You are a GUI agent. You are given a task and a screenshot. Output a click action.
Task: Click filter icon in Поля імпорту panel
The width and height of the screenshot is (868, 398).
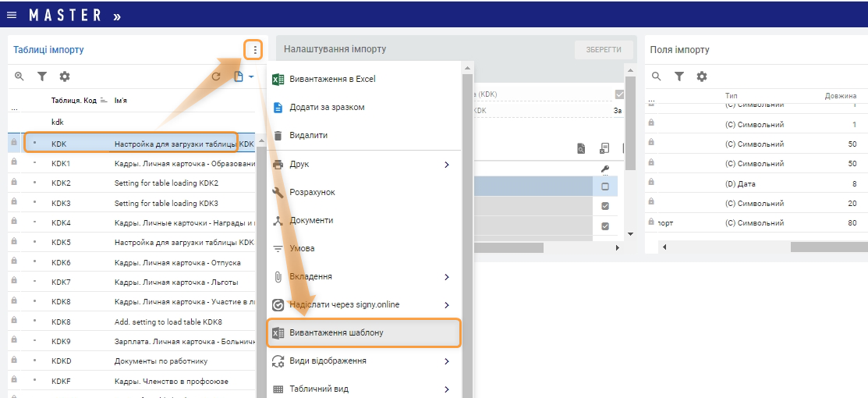tap(679, 76)
